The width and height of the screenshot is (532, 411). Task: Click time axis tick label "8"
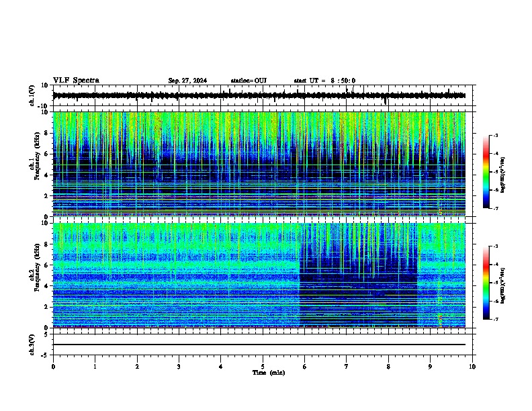[388, 367]
